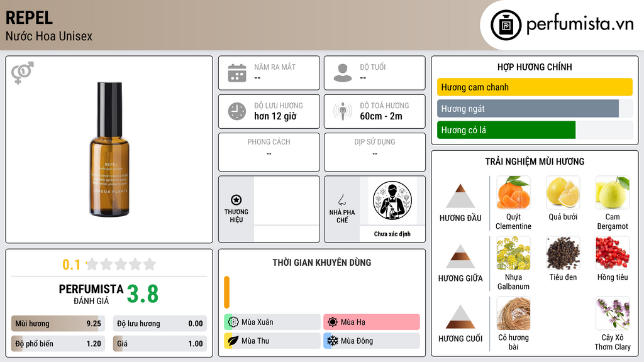Screen dimensions: 644x362
Task: Click the Trải Nghiệm Mùi Hương heading
Action: (x=535, y=162)
